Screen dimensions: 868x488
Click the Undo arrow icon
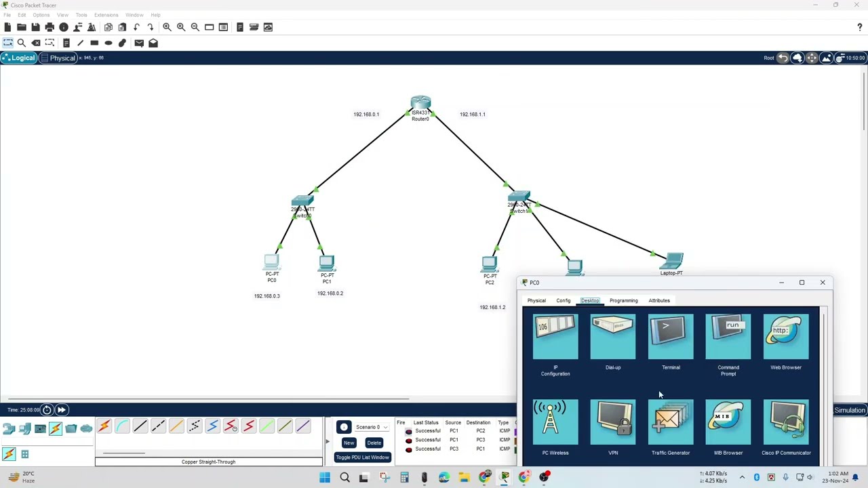(136, 27)
